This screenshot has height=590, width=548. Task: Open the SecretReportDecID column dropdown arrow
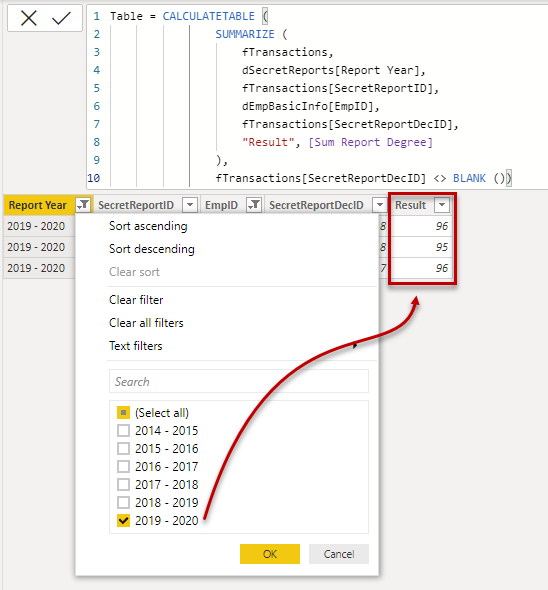[380, 205]
